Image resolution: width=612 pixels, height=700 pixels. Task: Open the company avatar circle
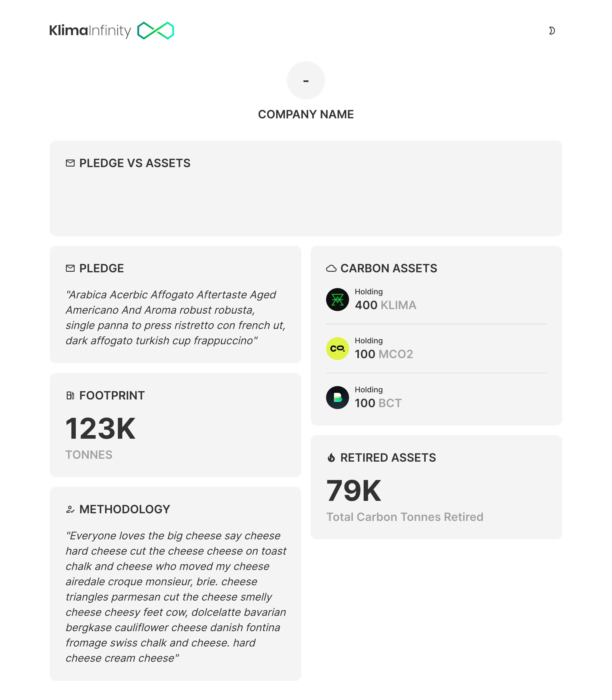tap(306, 80)
